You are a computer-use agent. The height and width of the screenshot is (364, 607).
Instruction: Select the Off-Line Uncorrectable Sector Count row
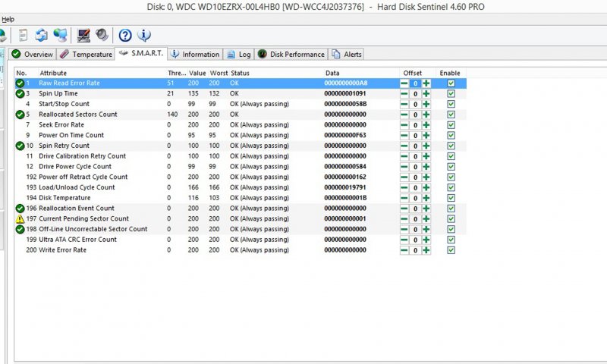click(241, 229)
